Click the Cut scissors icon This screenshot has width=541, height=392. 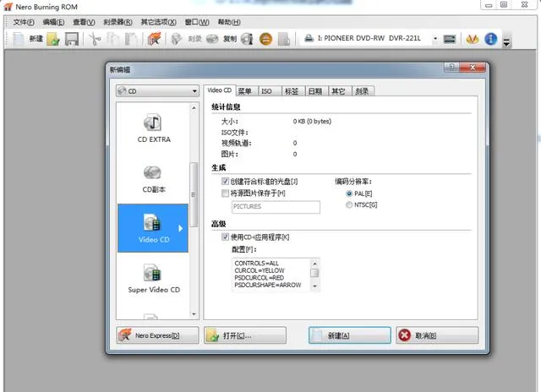[x=95, y=39]
